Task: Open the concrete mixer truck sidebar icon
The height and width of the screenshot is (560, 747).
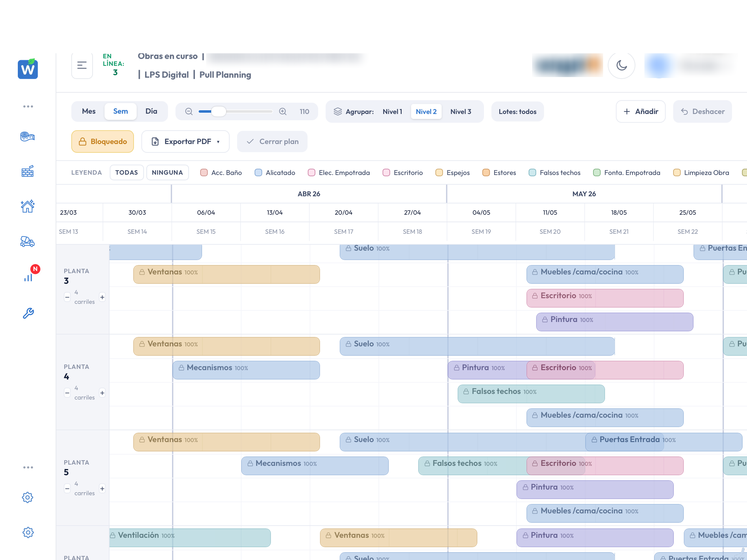Action: [28, 241]
